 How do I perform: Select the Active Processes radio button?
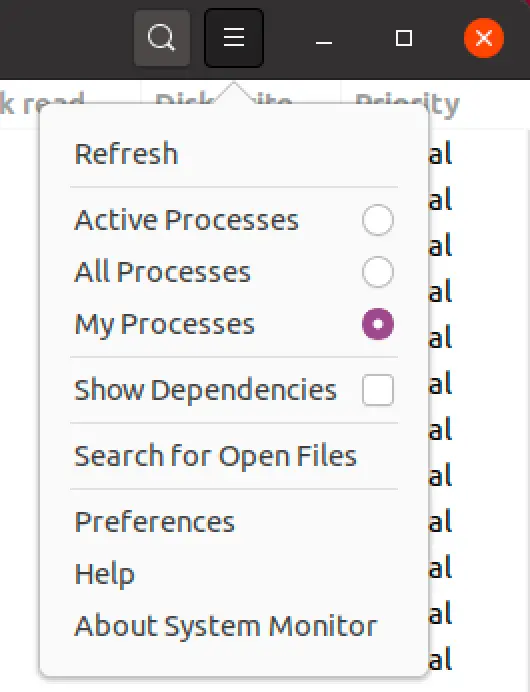coord(378,220)
